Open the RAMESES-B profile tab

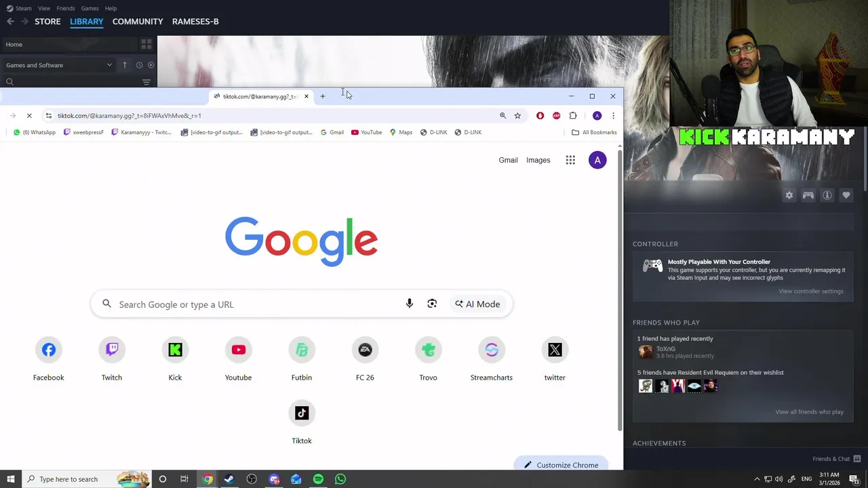tap(195, 22)
